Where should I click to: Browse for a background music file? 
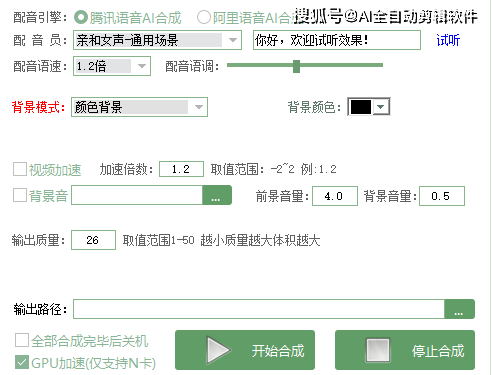pos(217,195)
